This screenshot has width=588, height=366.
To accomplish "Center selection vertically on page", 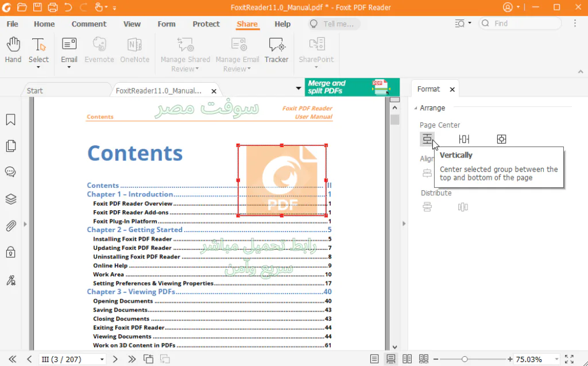I will pyautogui.click(x=427, y=139).
